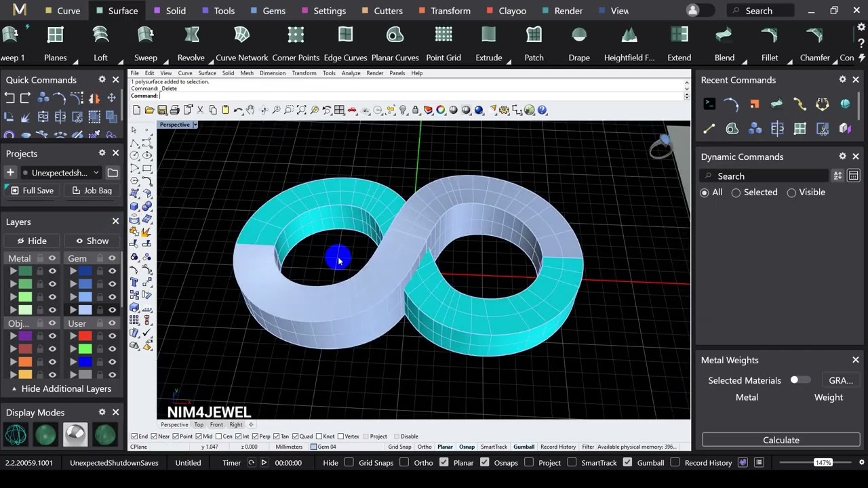Switch to the Front viewport tab
This screenshot has width=868, height=488.
pos(216,425)
